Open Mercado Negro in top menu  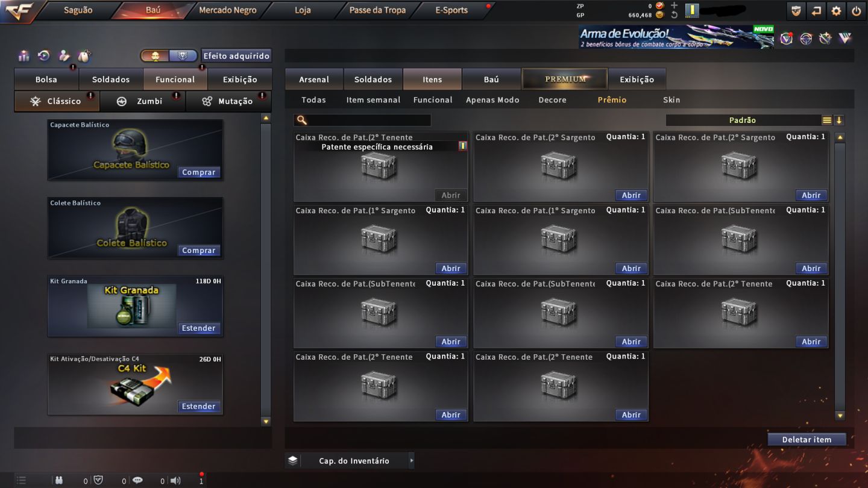point(227,10)
